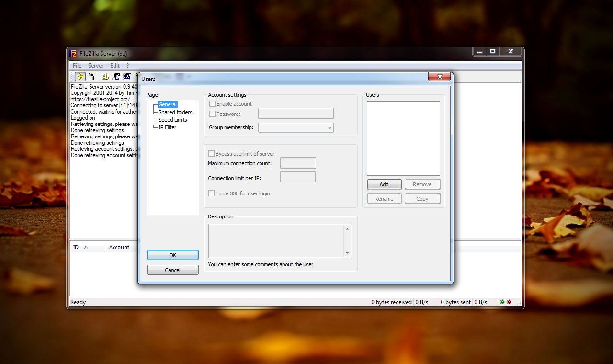Click the padlock lock server icon
Image resolution: width=613 pixels, height=364 pixels.
coord(91,77)
